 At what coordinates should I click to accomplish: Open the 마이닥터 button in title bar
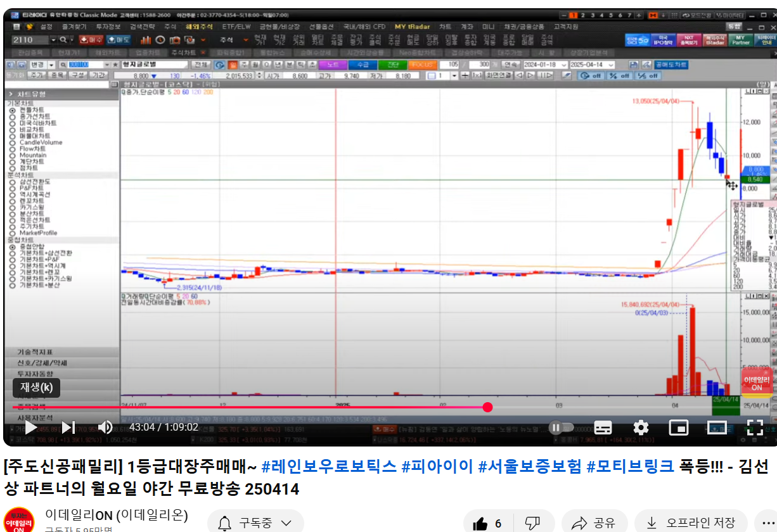pyautogui.click(x=729, y=15)
